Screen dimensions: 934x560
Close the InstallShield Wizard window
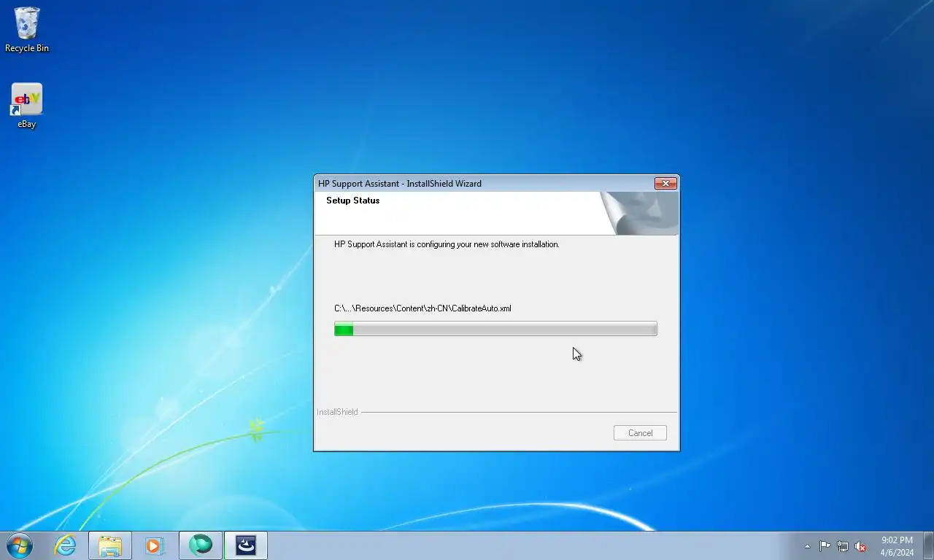[665, 184]
